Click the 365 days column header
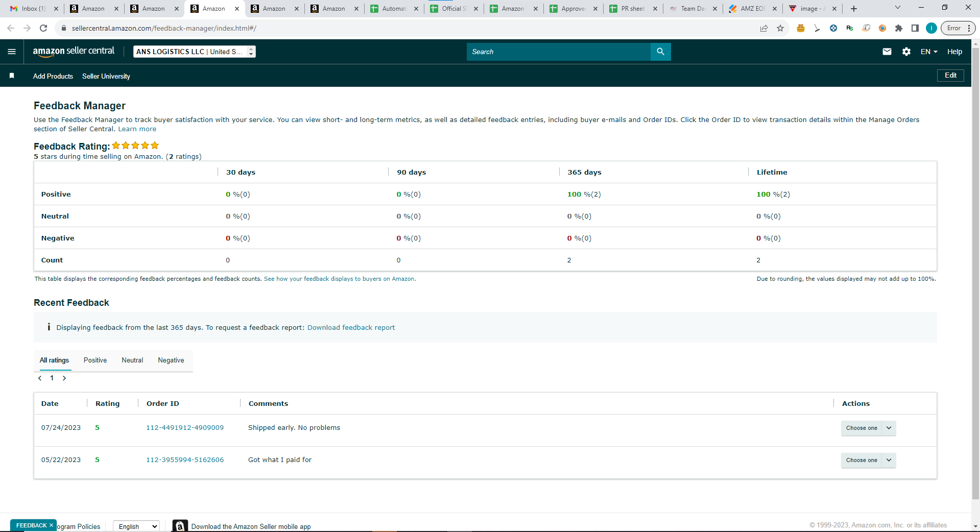Screen dimensions: 980x532 coord(584,172)
